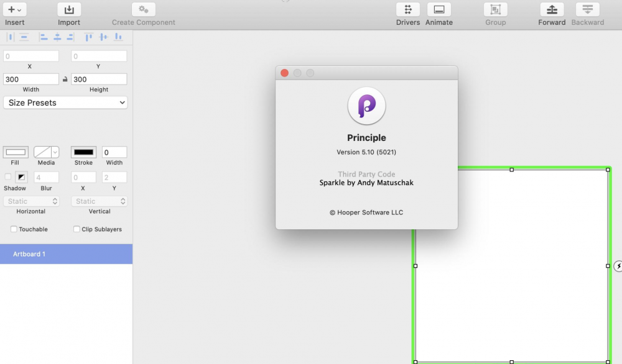Align layers to top edge
622x364 pixels.
click(89, 37)
